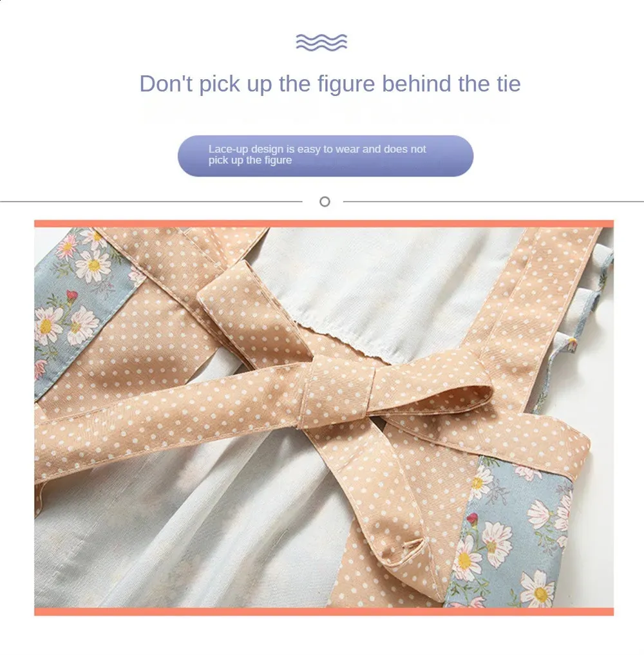Click the horizontal divider line right of the circle
The image size is (644, 655).
(494, 202)
